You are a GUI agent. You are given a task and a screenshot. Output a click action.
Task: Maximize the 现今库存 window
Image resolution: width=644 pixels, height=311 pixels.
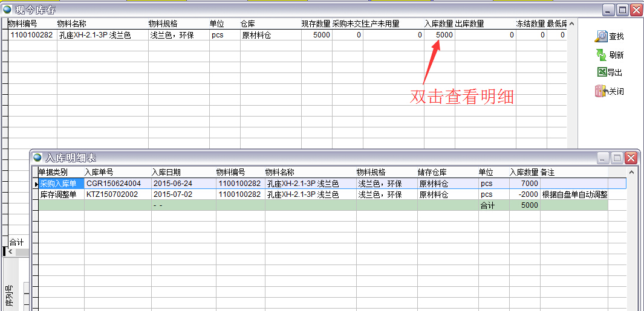(622, 10)
